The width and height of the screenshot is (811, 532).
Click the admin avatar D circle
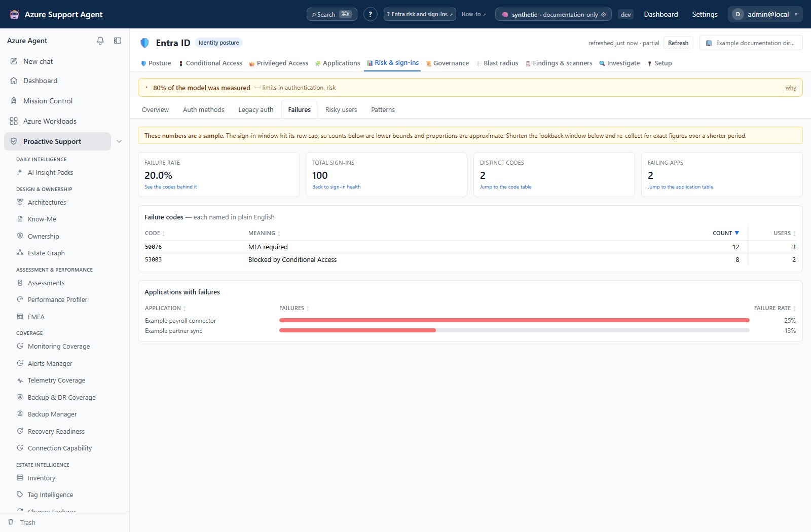[738, 14]
